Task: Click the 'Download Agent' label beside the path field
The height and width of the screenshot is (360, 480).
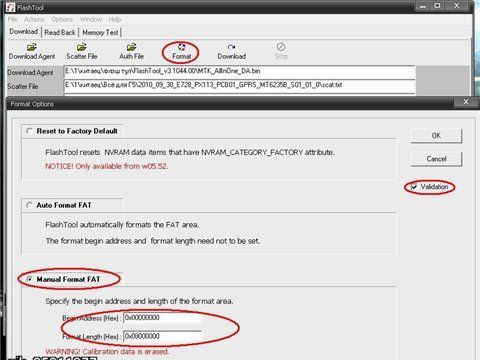Action: [30, 72]
